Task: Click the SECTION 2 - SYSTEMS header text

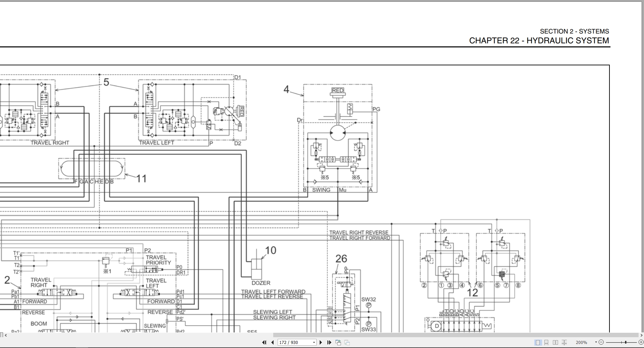Action: pos(574,31)
